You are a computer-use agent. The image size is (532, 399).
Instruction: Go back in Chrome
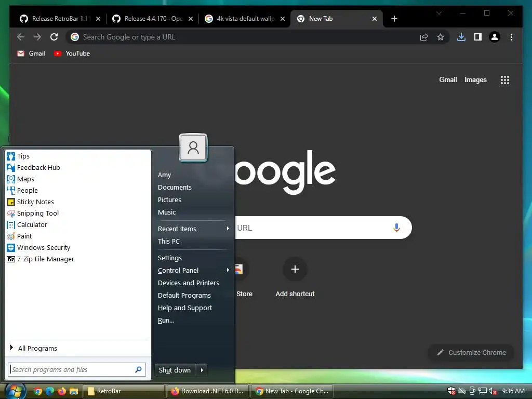tap(21, 37)
